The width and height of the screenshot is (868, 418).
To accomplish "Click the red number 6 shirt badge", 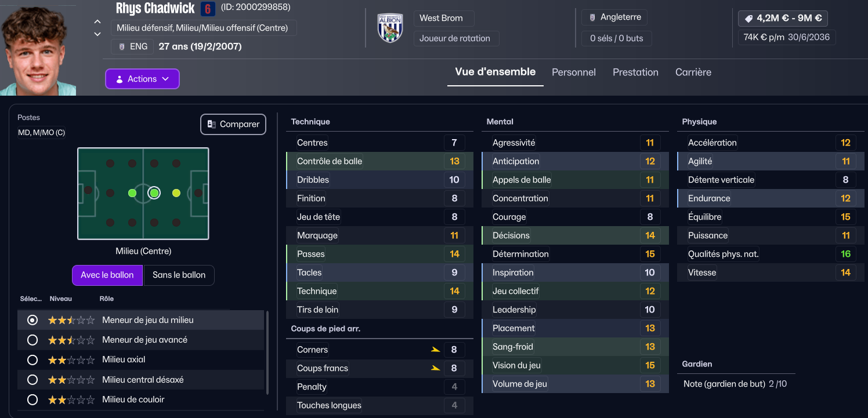I will pos(208,9).
